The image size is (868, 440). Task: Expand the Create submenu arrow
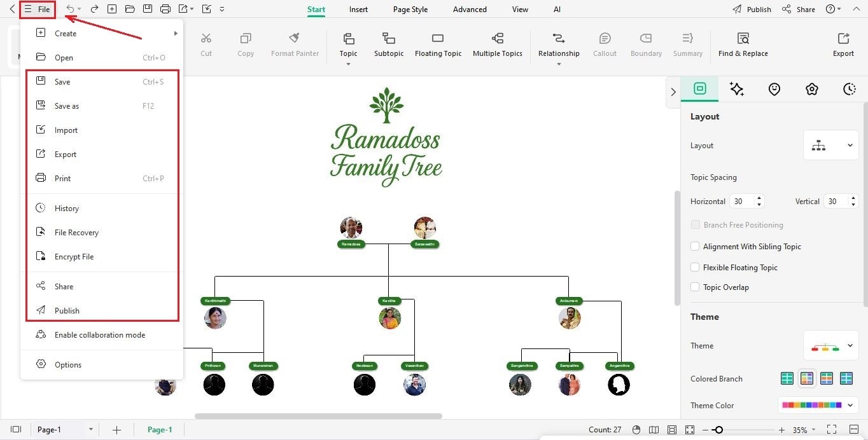coord(176,33)
